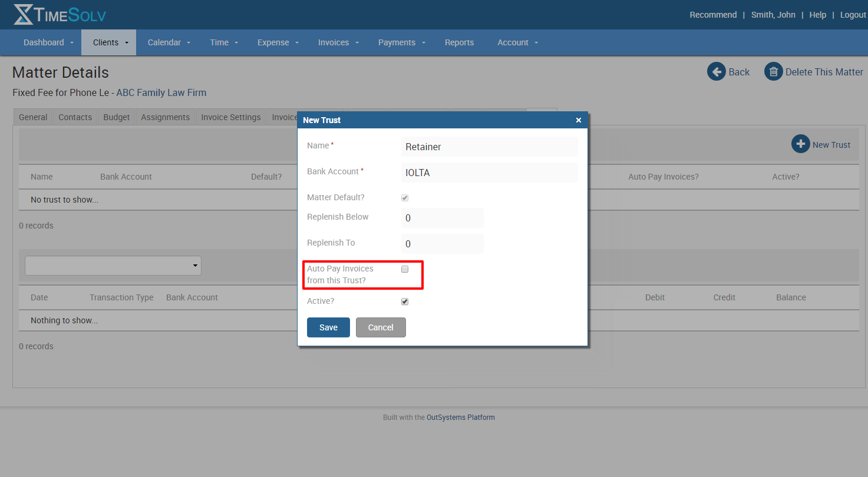
Task: Click inside the Name input field
Action: (x=489, y=146)
